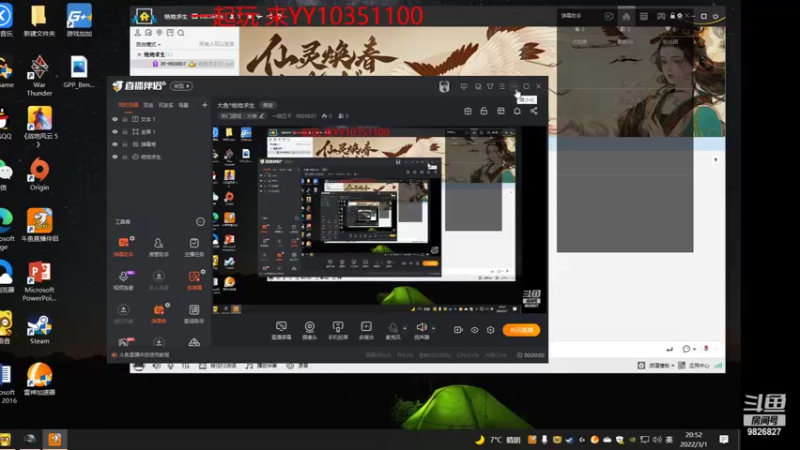
Task: Lock the 全屏 1 layer
Action: (125, 132)
